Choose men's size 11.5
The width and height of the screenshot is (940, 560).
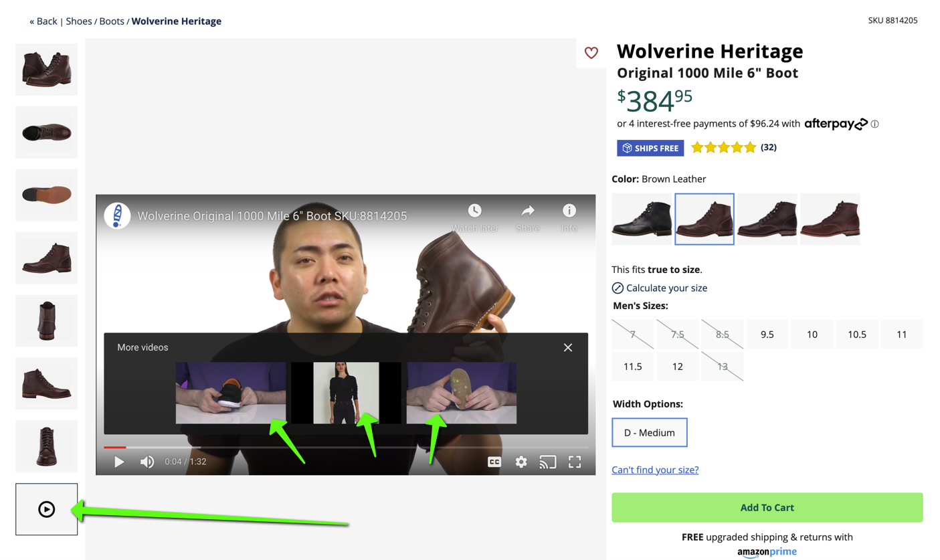[x=633, y=367]
